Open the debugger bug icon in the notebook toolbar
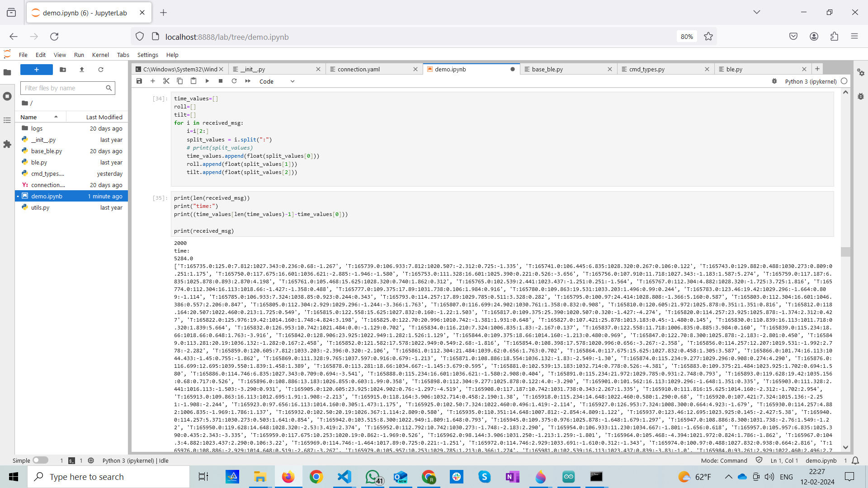Screen dimensions: 868x488 coord(774,81)
